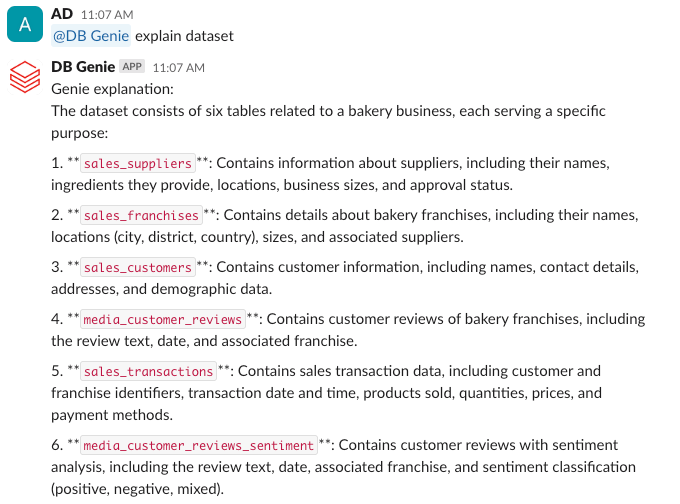
Task: Click the sales_transactions code tag
Action: (x=148, y=371)
